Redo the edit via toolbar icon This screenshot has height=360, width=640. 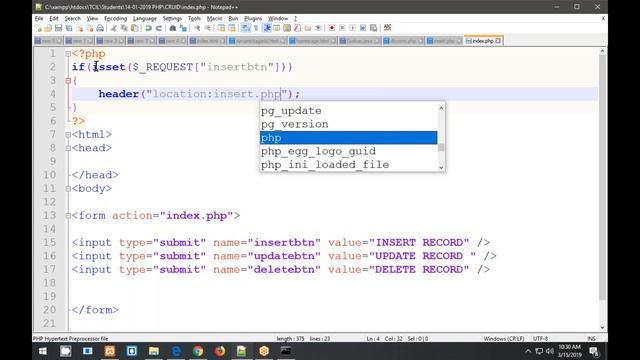click(x=159, y=28)
